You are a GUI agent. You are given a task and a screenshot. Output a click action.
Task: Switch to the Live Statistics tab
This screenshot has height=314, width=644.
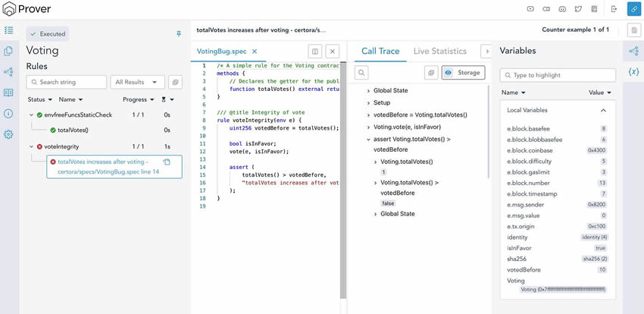(x=439, y=51)
